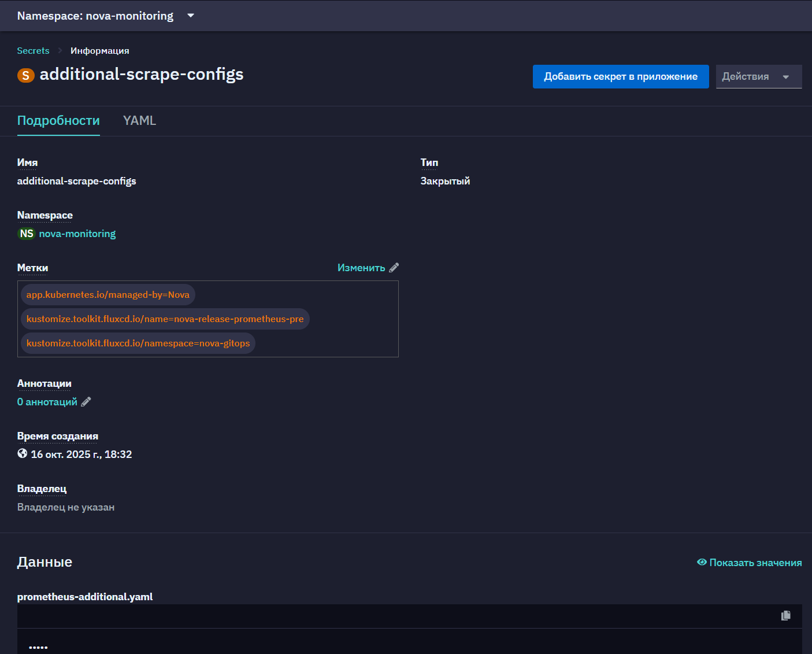
Task: Select the prometheus-additional.yaml key name
Action: pyautogui.click(x=85, y=597)
